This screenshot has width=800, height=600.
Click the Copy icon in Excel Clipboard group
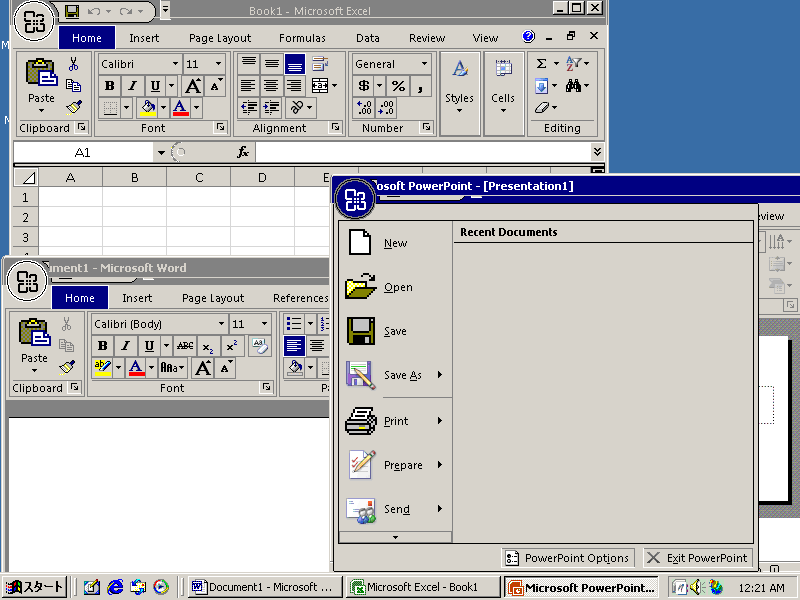click(x=73, y=86)
